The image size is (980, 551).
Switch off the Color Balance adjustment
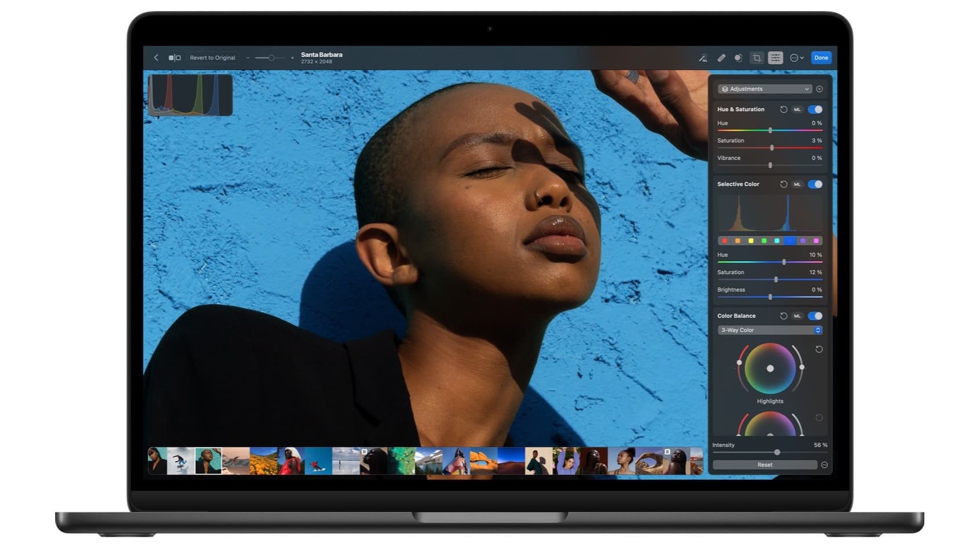click(x=815, y=316)
